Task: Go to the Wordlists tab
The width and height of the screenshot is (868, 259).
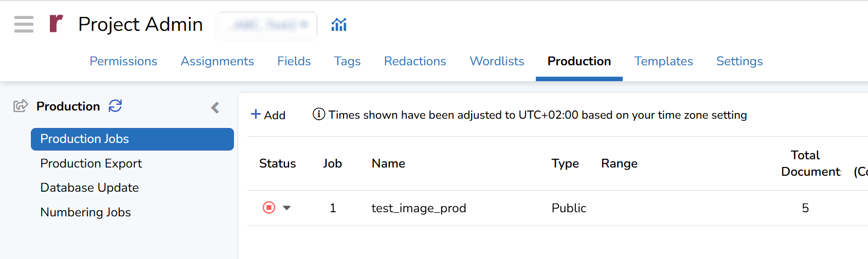Action: (x=497, y=61)
